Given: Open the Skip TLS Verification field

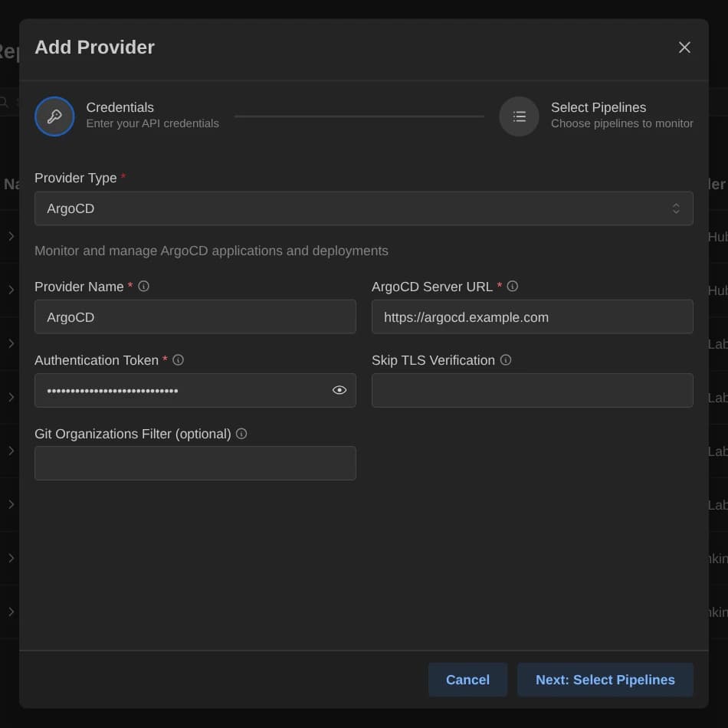Looking at the screenshot, I should [532, 390].
